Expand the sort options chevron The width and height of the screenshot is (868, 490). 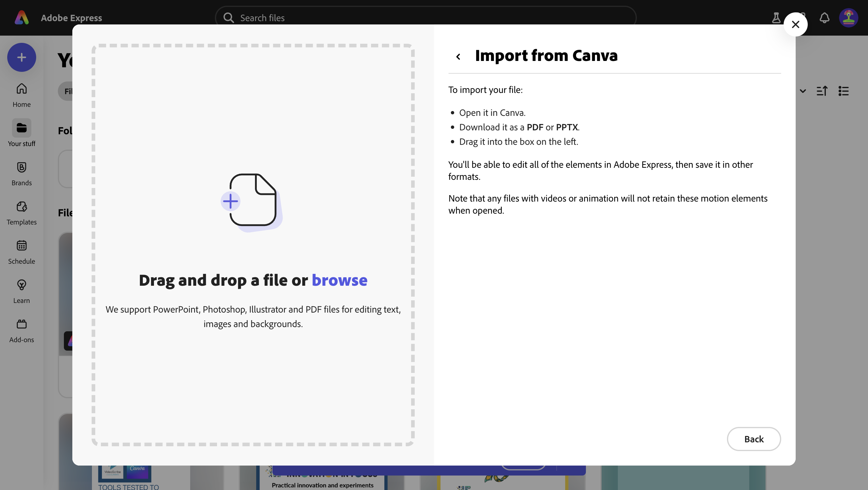pos(803,91)
